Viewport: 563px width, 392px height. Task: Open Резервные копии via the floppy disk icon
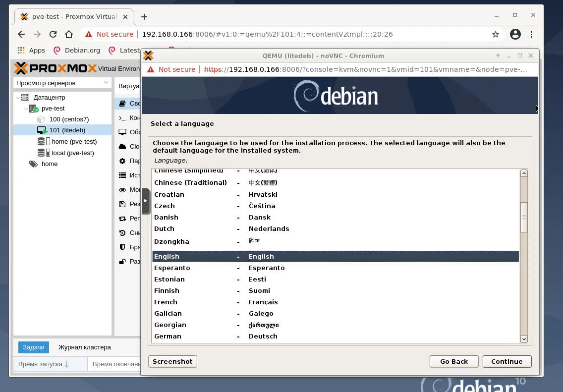click(x=122, y=204)
